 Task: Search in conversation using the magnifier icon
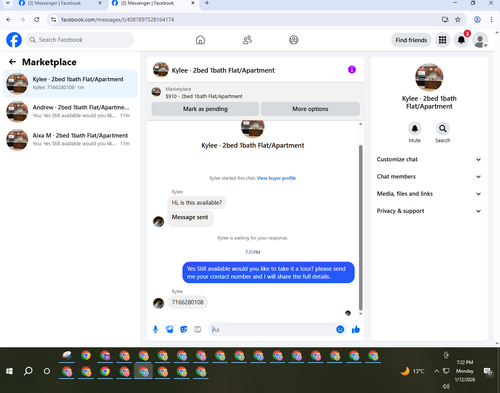click(443, 128)
